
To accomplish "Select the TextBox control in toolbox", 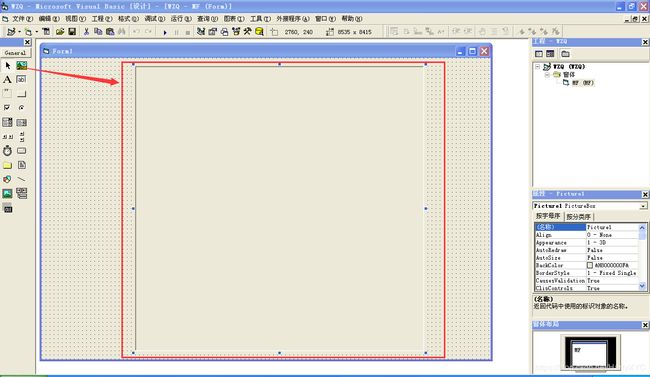I will (x=22, y=80).
